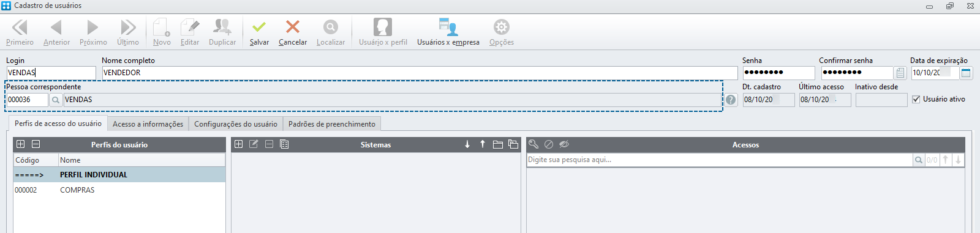The image size is (980, 233).
Task: Click the Inativo desde field
Action: 881,100
